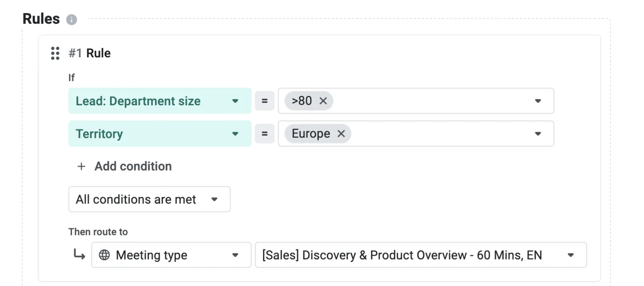Expand the territory value dropdown arrow
The height and width of the screenshot is (286, 644).
tap(538, 134)
